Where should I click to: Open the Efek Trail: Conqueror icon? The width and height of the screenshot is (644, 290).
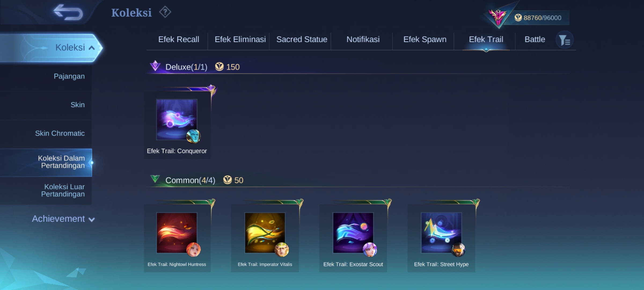click(177, 119)
